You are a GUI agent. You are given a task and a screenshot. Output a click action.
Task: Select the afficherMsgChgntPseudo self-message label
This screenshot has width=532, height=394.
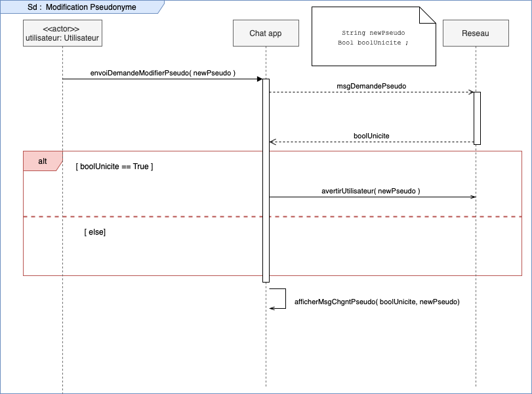377,302
